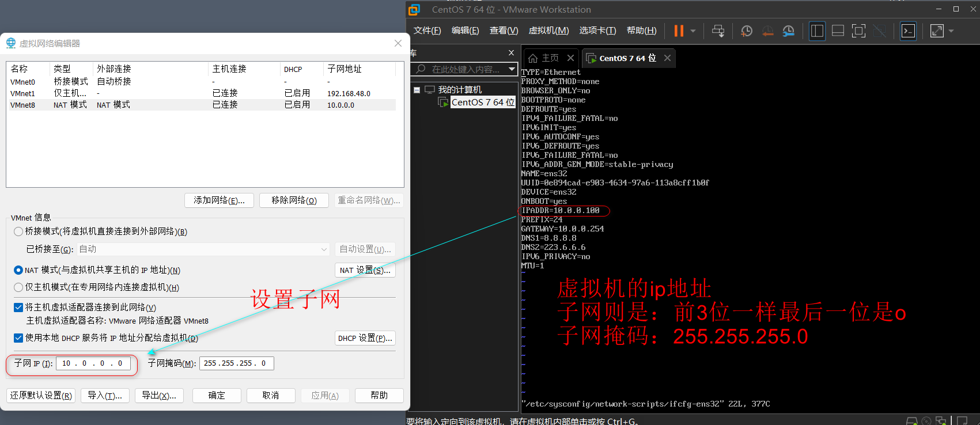Open the stretch display dropdown arrow
980x425 pixels.
click(x=951, y=31)
